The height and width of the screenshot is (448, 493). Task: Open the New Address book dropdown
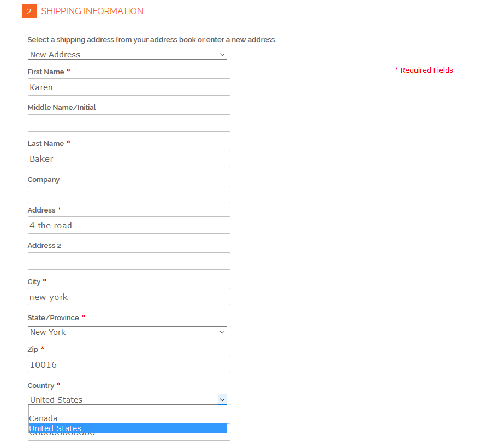[127, 55]
